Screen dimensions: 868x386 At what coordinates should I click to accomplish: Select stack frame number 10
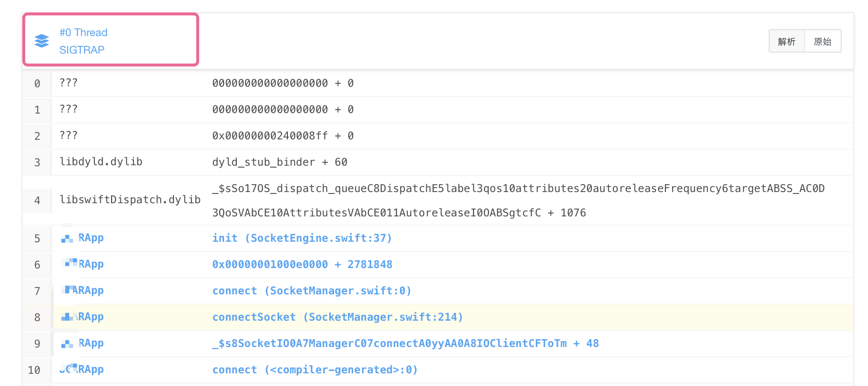coord(34,370)
